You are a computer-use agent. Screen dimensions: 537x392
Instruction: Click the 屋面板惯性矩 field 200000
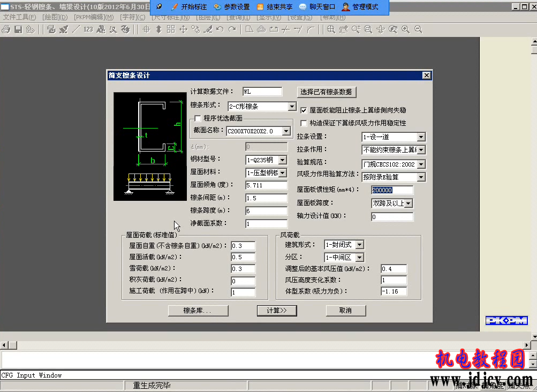[392, 190]
